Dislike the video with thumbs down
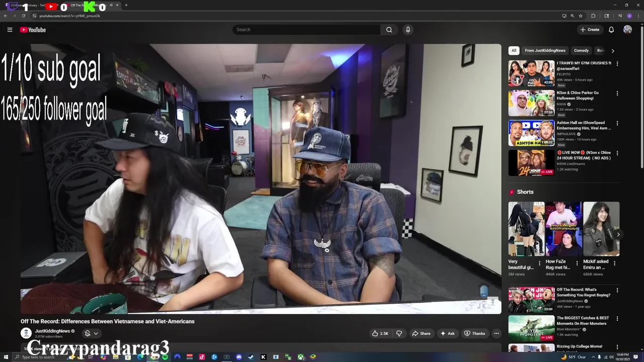The height and width of the screenshot is (362, 644). point(399,333)
